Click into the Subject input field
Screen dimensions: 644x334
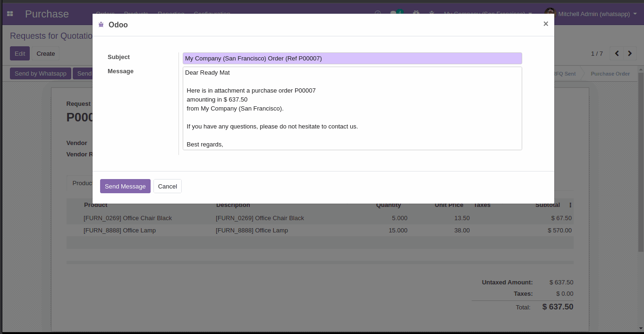(352, 59)
